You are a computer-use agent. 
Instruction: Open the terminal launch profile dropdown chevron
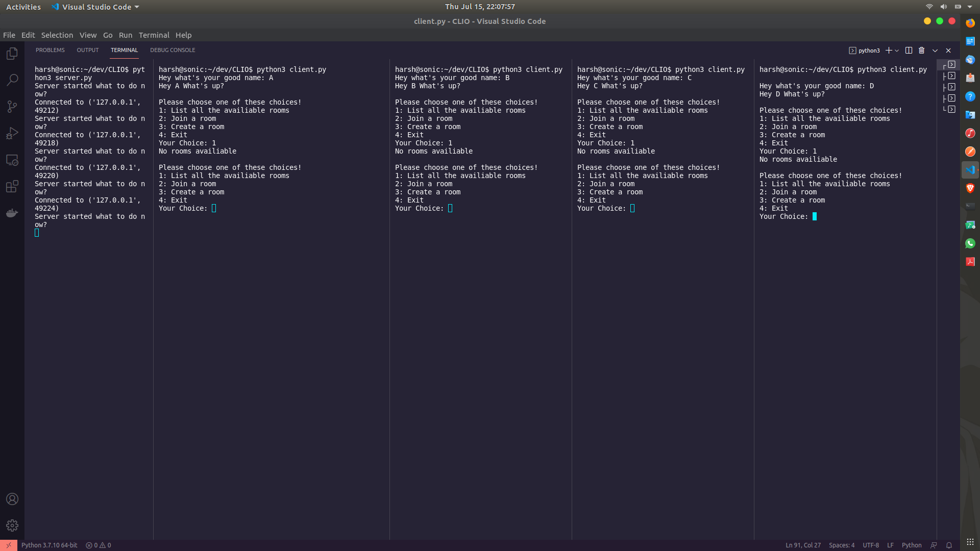pos(897,50)
